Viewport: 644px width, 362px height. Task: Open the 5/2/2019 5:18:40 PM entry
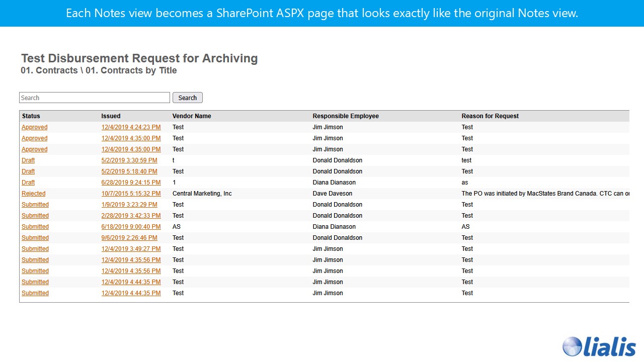tap(129, 171)
